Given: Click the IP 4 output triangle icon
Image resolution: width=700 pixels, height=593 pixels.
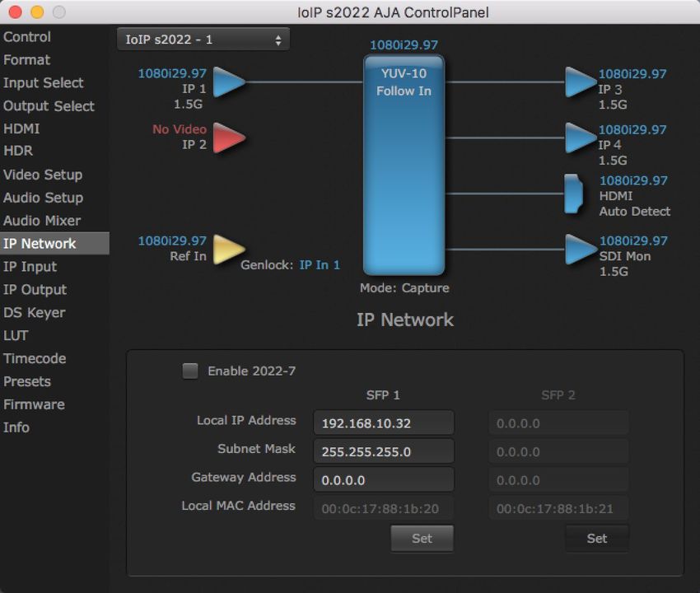Looking at the screenshot, I should (581, 138).
